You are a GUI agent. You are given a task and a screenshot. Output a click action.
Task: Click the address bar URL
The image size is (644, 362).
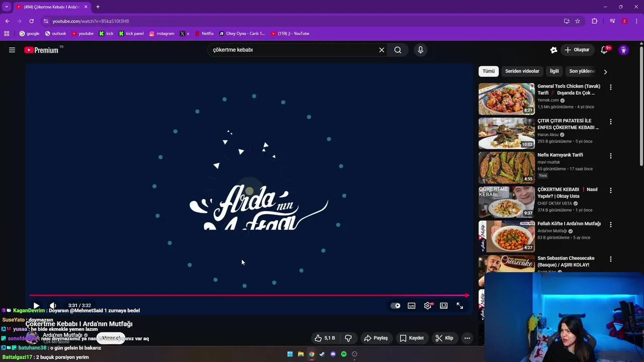(x=91, y=21)
